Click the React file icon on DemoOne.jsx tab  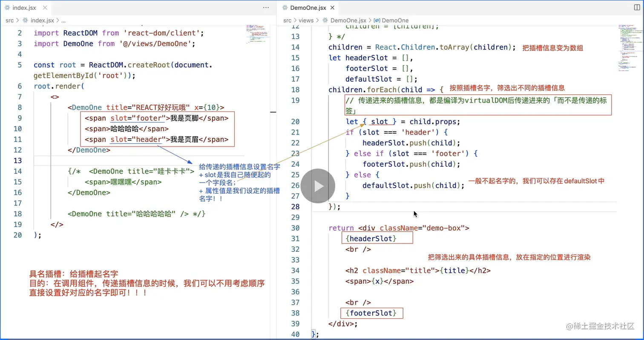pos(284,8)
